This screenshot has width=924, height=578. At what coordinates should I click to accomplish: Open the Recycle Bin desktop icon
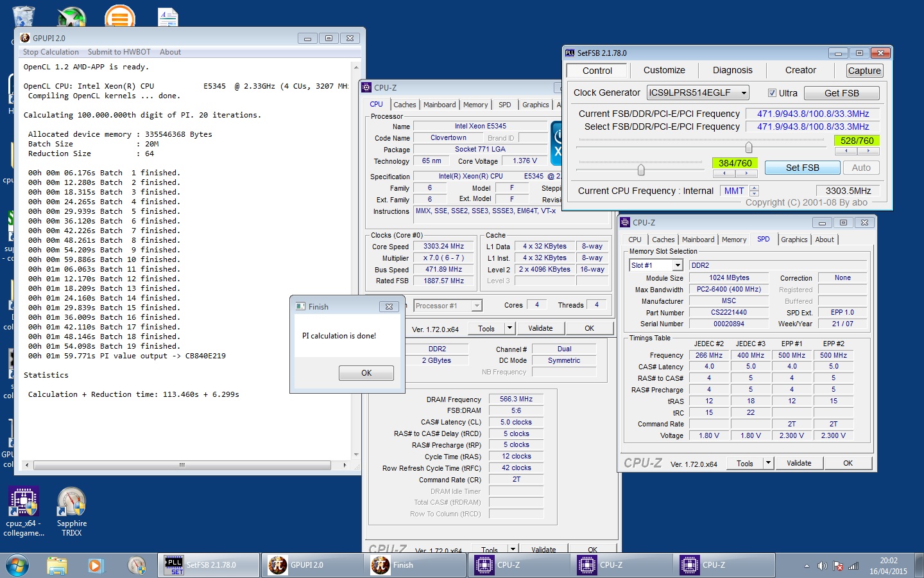[x=24, y=16]
